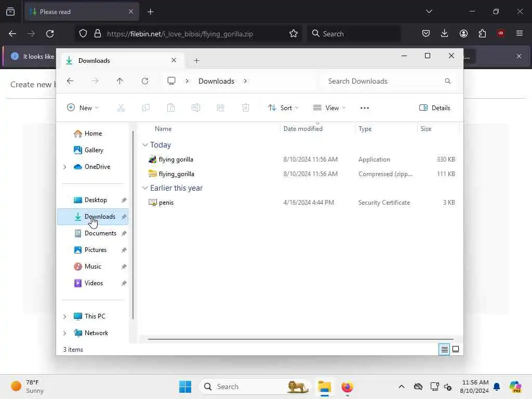Collapse the Today group
Screen dimensions: 532x399
pos(145,145)
